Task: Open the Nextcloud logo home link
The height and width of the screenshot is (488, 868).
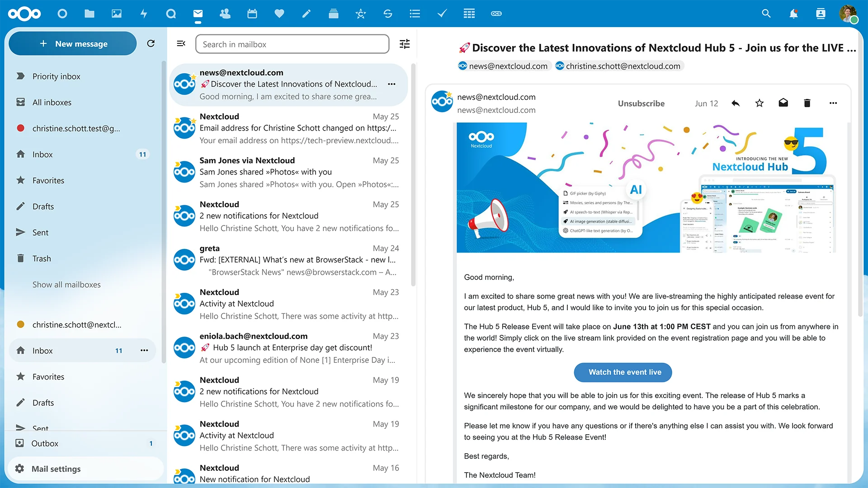Action: (24, 14)
